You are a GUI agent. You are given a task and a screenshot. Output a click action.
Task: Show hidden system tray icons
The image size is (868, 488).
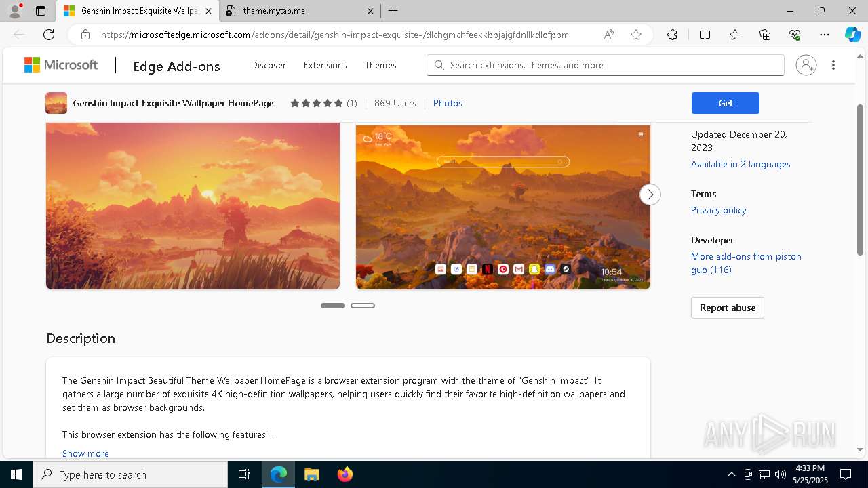[731, 474]
